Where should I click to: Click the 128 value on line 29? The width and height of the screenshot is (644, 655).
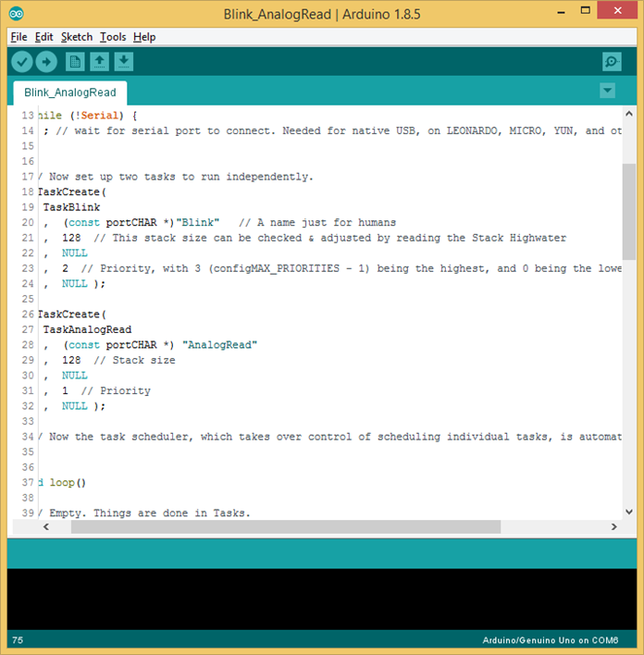71,360
